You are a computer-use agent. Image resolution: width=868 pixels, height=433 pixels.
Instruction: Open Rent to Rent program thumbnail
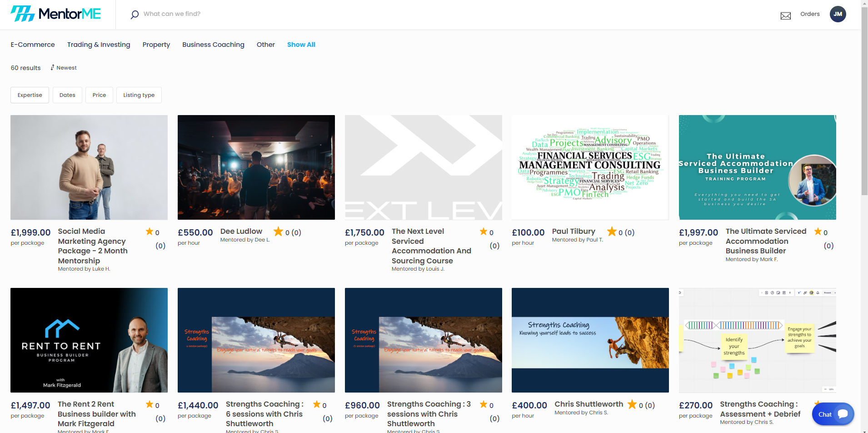(x=89, y=340)
